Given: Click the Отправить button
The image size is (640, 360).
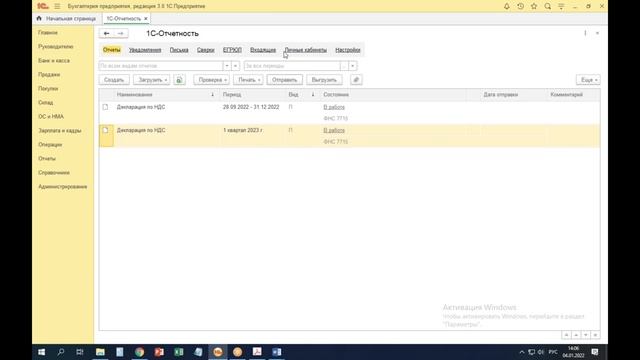Looking at the screenshot, I should [x=284, y=80].
